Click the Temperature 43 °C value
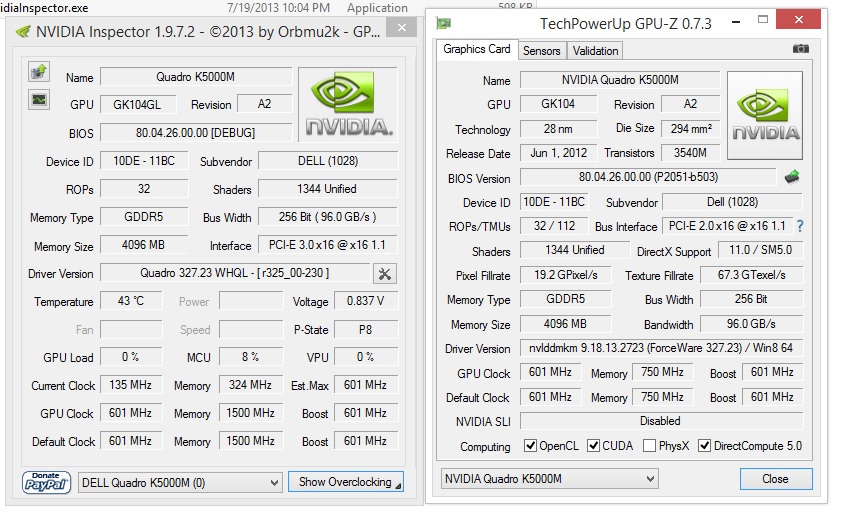Screen dimensions: 849x523 tap(132, 301)
